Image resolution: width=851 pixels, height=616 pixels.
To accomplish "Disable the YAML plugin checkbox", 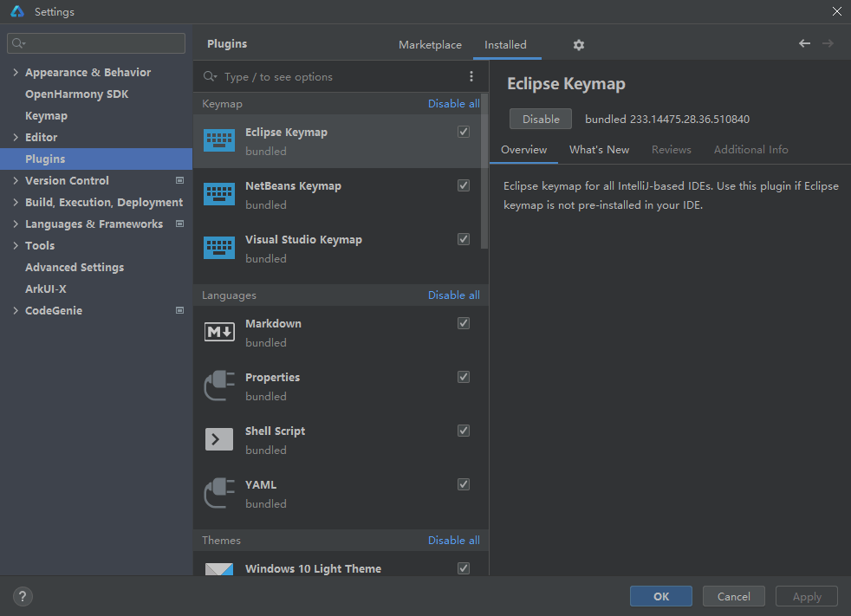I will tap(464, 484).
